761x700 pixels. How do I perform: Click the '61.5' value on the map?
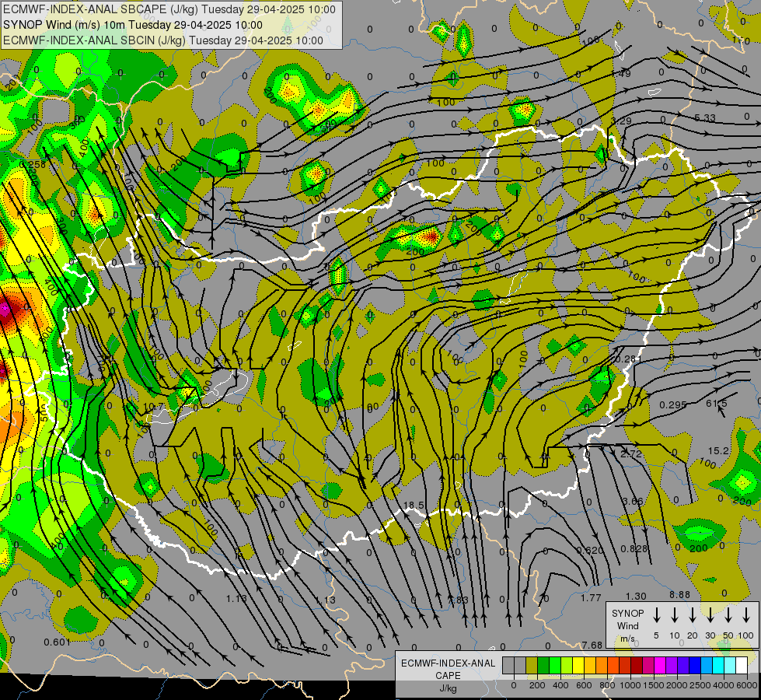point(717,403)
